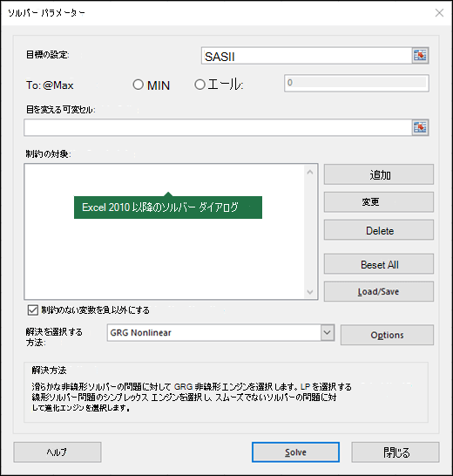The height and width of the screenshot is (476, 453).
Task: Click the range picker icon for the objective field
Action: pyautogui.click(x=420, y=56)
